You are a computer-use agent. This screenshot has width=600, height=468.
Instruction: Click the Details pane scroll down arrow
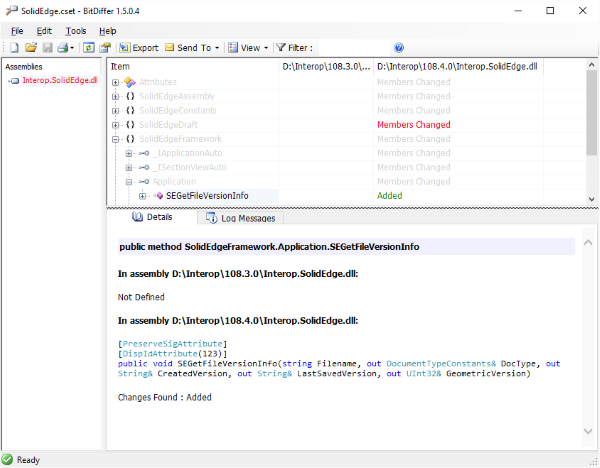588,431
